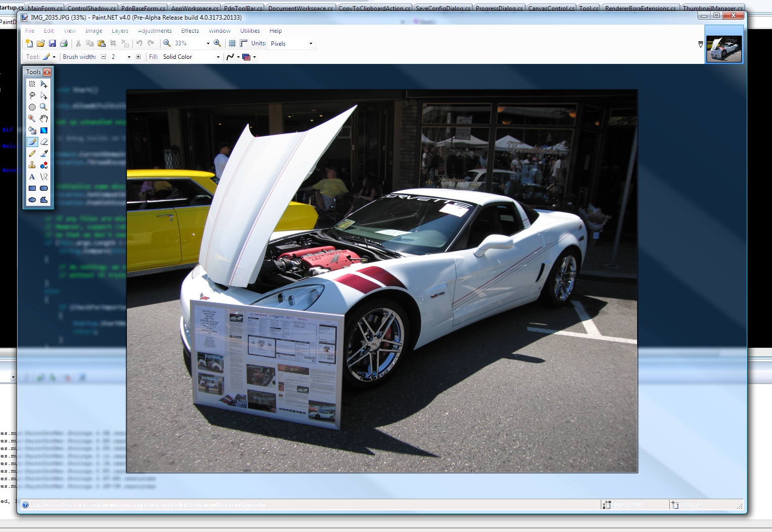Screen dimensions: 772x532
Task: Click the Redo arrow icon
Action: point(151,43)
